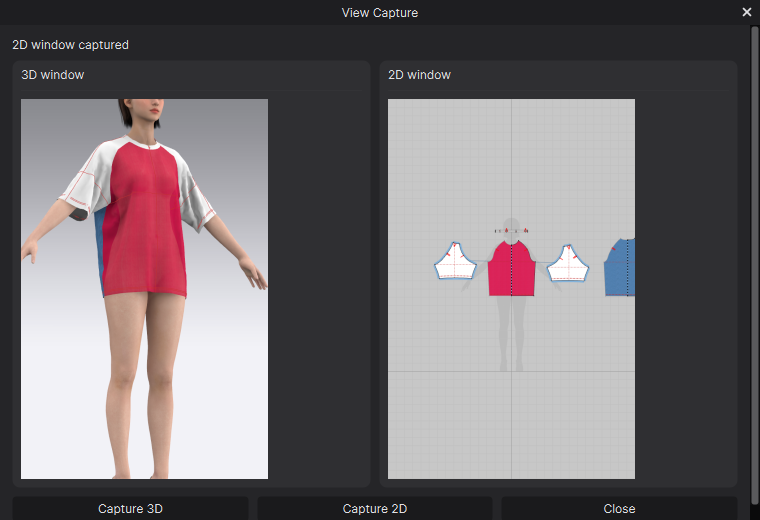This screenshot has width=760, height=520.
Task: Select the 2D window preview image
Action: click(511, 289)
